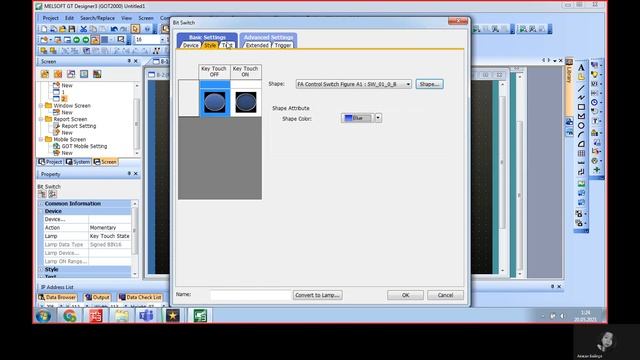Open File Explorer from the taskbar
640x360 pixels.
[x=121, y=316]
